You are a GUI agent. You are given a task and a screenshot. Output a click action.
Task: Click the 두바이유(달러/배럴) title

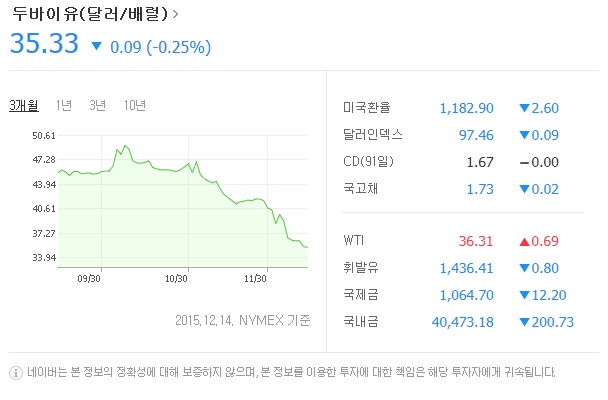[x=88, y=15]
